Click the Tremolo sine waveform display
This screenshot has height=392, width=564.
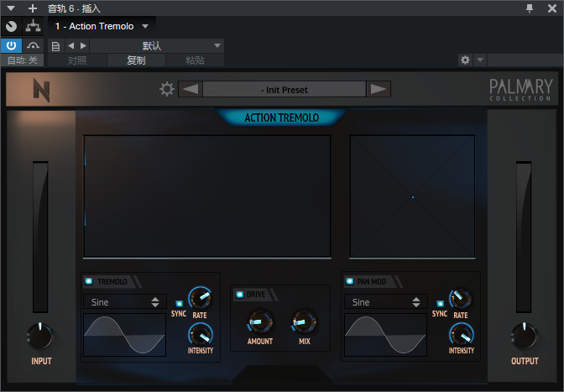click(124, 335)
